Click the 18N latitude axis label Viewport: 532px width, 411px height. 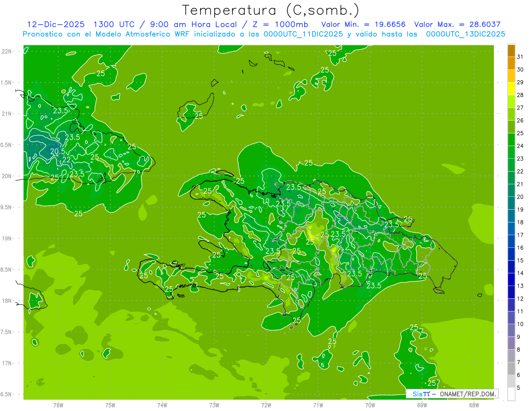[7, 301]
